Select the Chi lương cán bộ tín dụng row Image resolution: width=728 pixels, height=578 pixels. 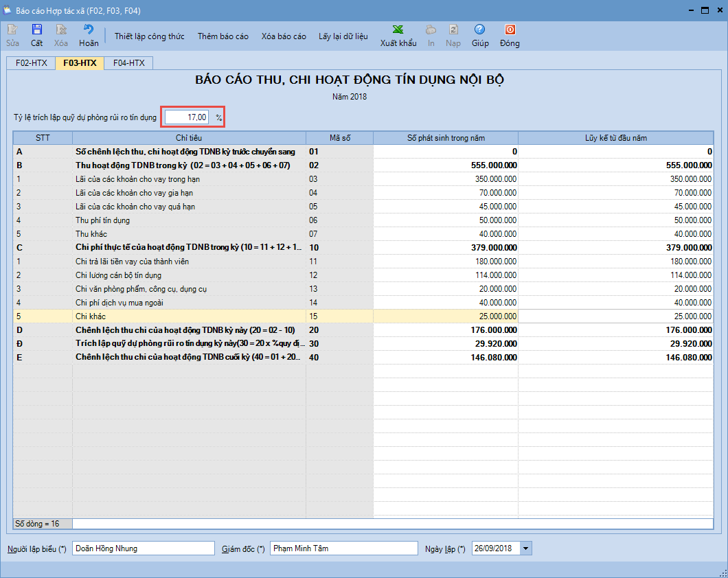[x=363, y=275]
